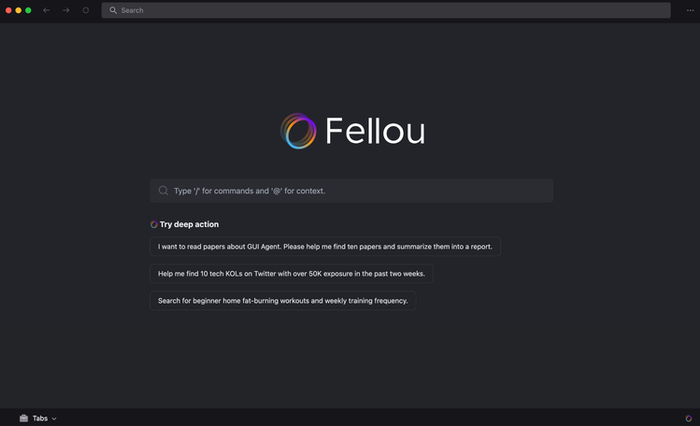
Task: Click into the commands and context input field
Action: pyautogui.click(x=360, y=191)
